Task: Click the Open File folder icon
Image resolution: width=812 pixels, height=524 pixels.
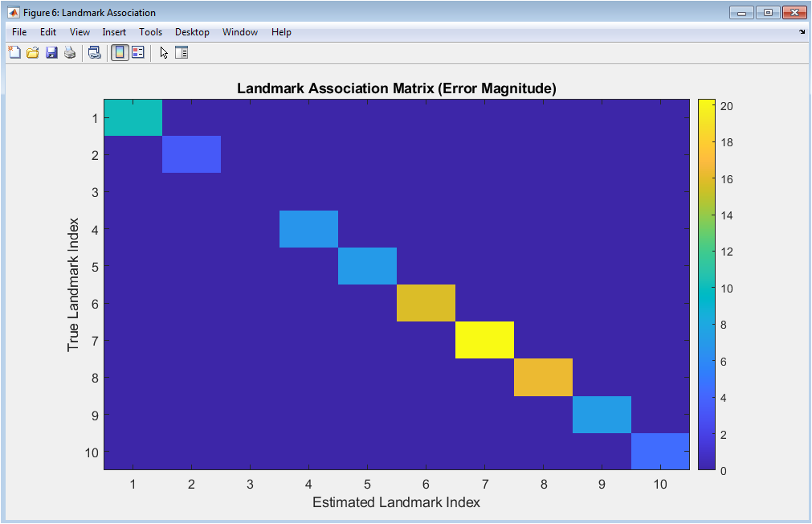Action: (x=33, y=53)
